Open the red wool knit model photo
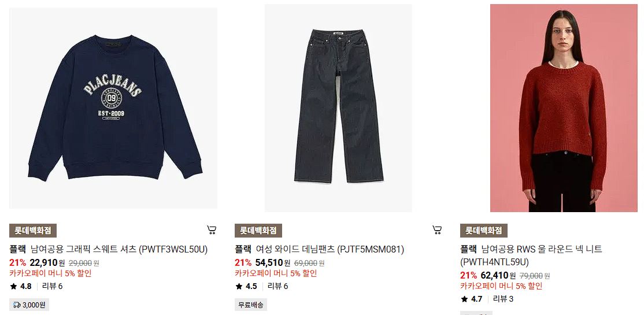This screenshot has height=315, width=644. tap(564, 108)
